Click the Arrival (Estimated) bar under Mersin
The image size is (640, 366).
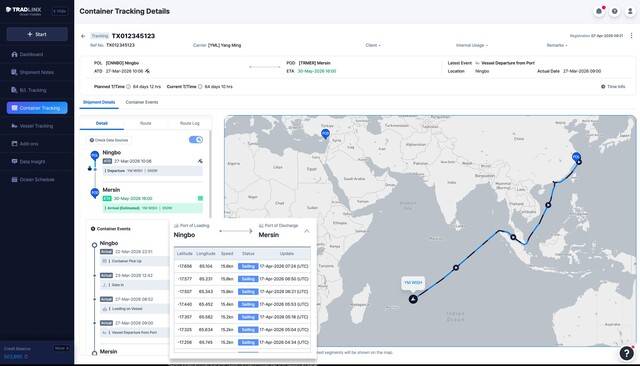pos(152,208)
